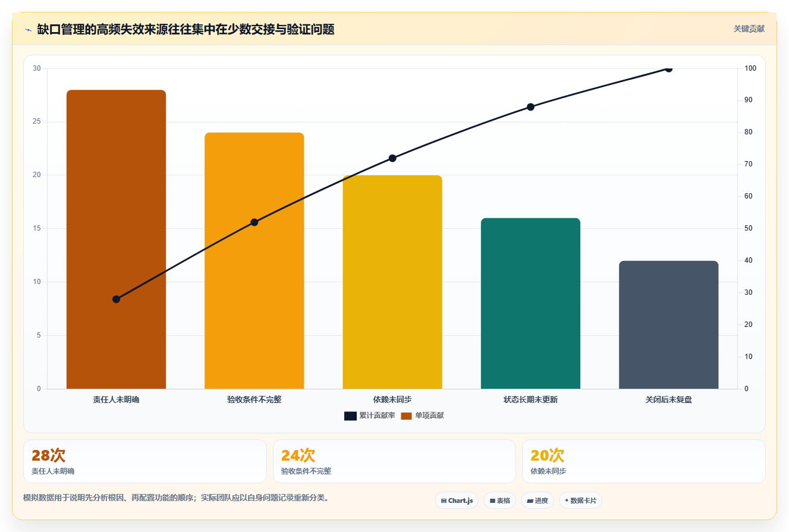Click the cumulative line point at 52
789x532 pixels.
coord(254,222)
